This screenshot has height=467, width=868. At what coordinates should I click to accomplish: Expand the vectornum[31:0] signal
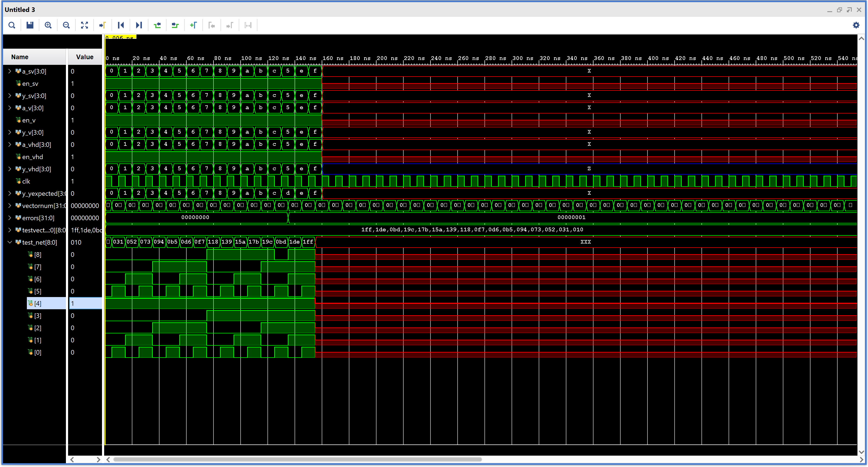point(9,206)
